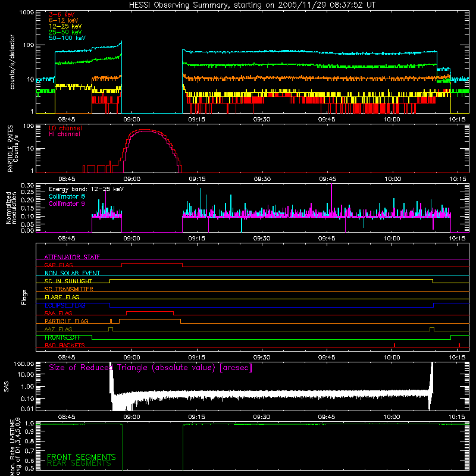The image size is (476, 476).
Task: Click 10:15 tick under the SAS panel
Action: point(457,417)
